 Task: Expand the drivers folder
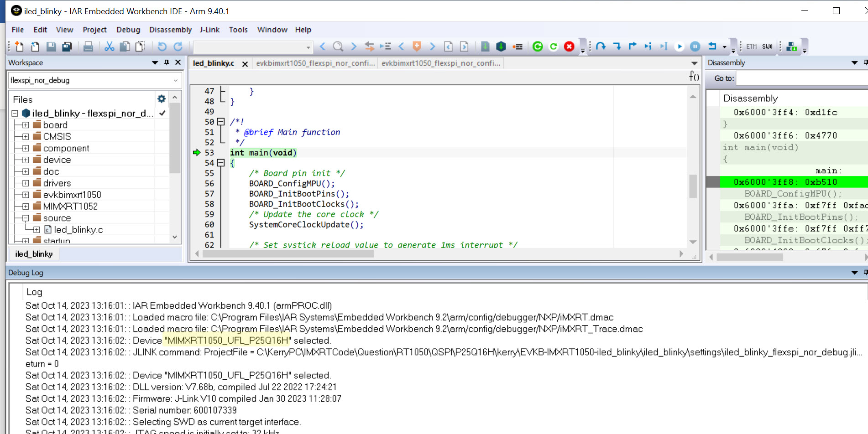click(25, 183)
